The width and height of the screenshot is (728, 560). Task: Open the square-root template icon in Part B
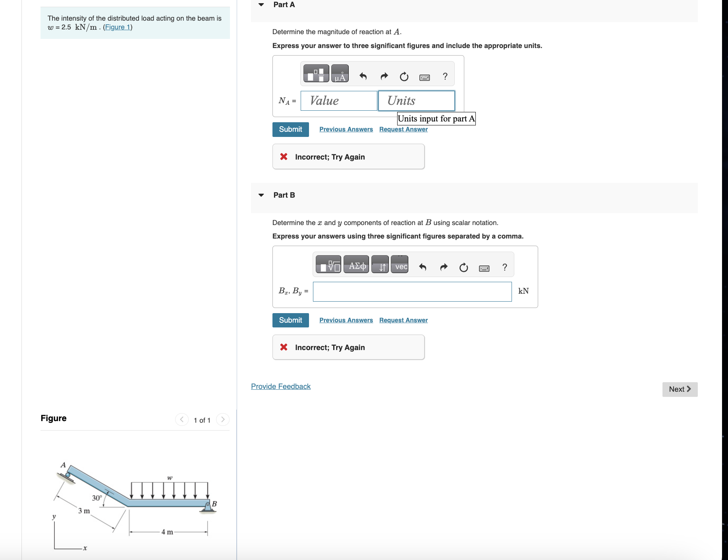(328, 264)
